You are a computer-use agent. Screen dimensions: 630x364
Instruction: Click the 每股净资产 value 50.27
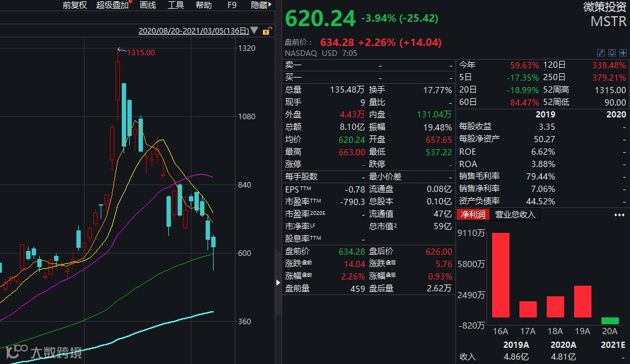[x=544, y=139]
